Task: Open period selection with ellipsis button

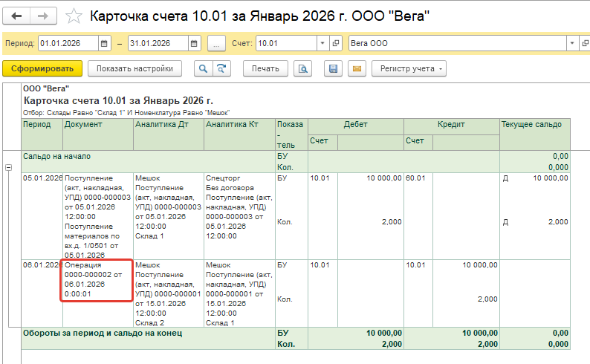Action: point(216,44)
